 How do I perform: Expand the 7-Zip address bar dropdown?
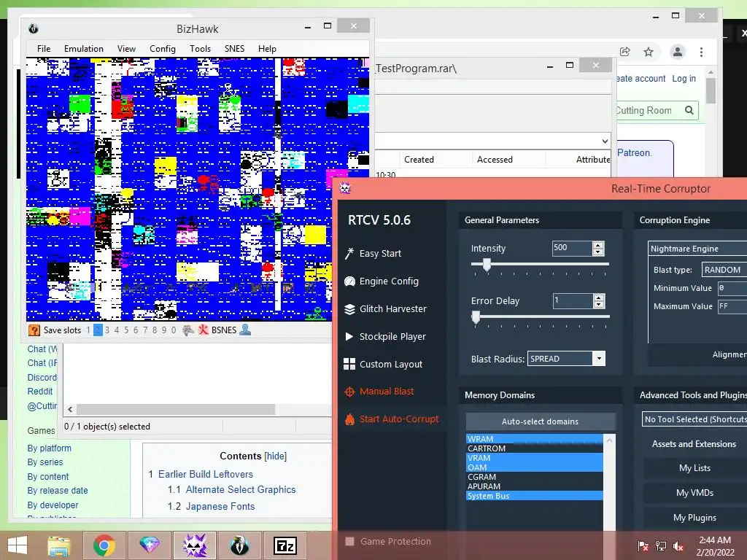point(605,141)
